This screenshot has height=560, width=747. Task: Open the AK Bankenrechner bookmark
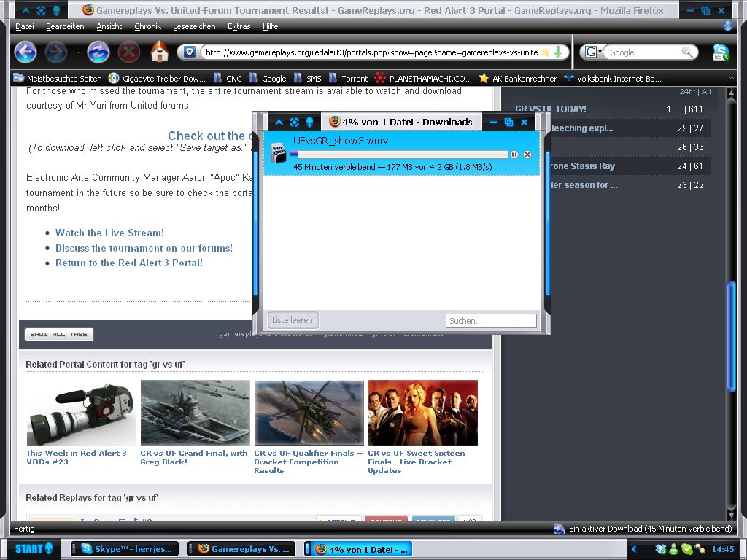[x=518, y=79]
